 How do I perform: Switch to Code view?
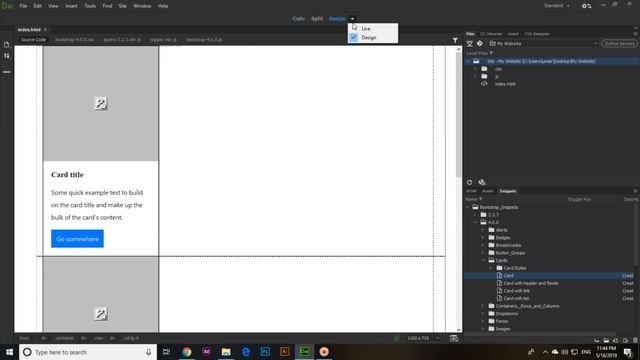point(298,19)
